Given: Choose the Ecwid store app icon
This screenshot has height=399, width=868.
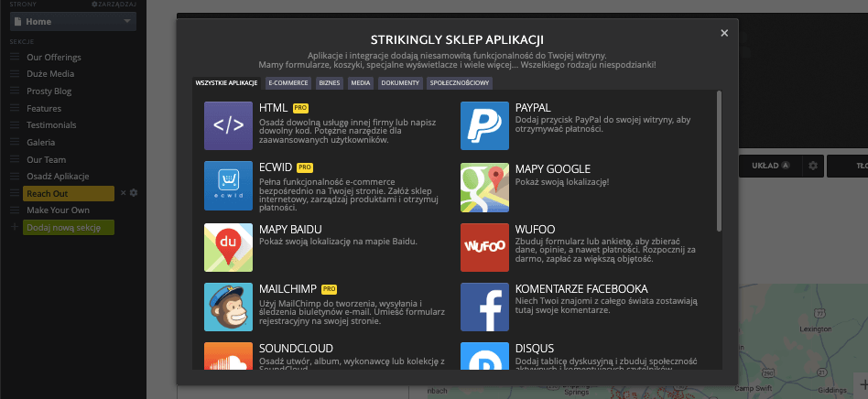Looking at the screenshot, I should (228, 186).
